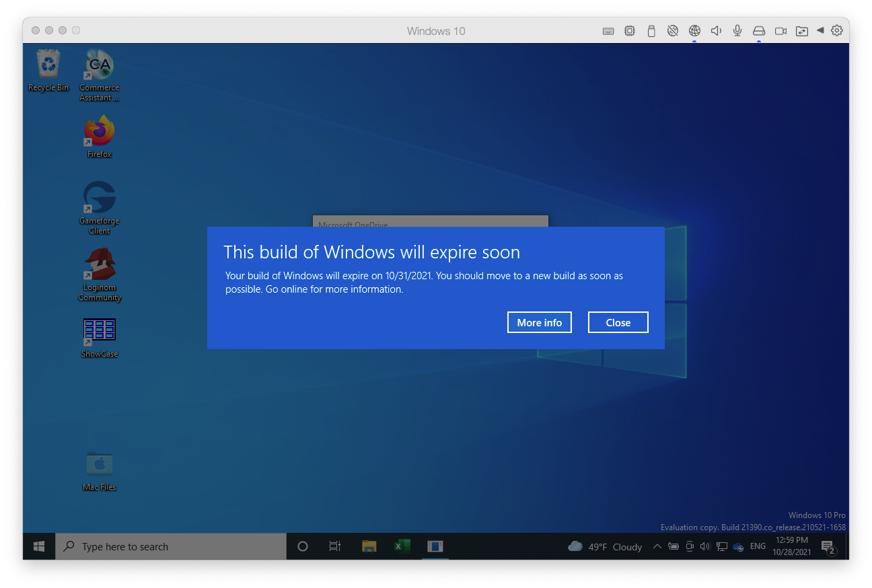Open the keyboard menu in Parallels toolbar
This screenshot has height=588, width=872.
(x=608, y=31)
